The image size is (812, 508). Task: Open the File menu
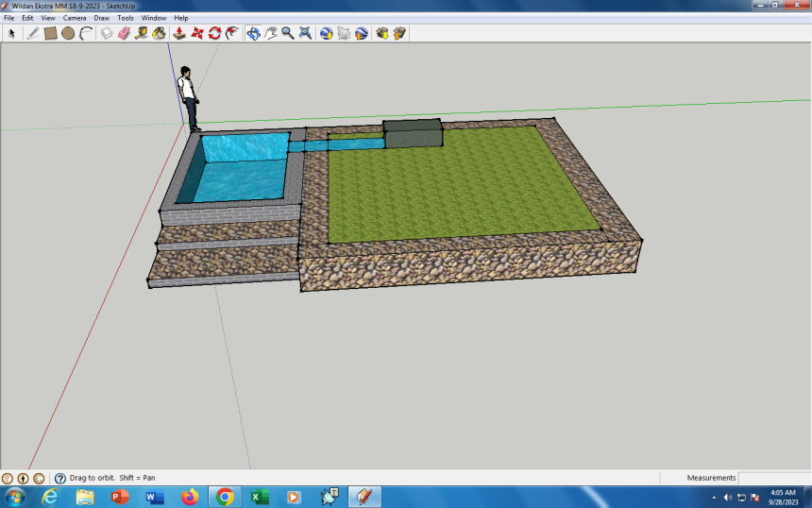click(x=8, y=18)
